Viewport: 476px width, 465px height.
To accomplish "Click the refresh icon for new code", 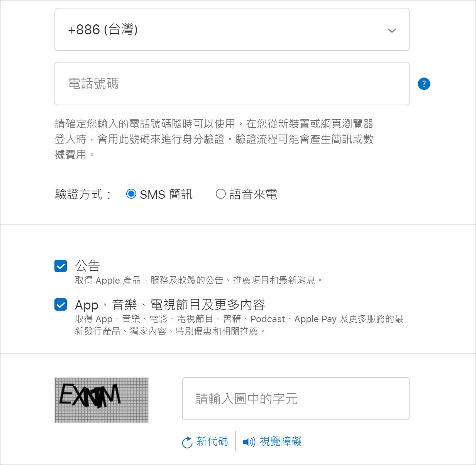I will point(187,442).
